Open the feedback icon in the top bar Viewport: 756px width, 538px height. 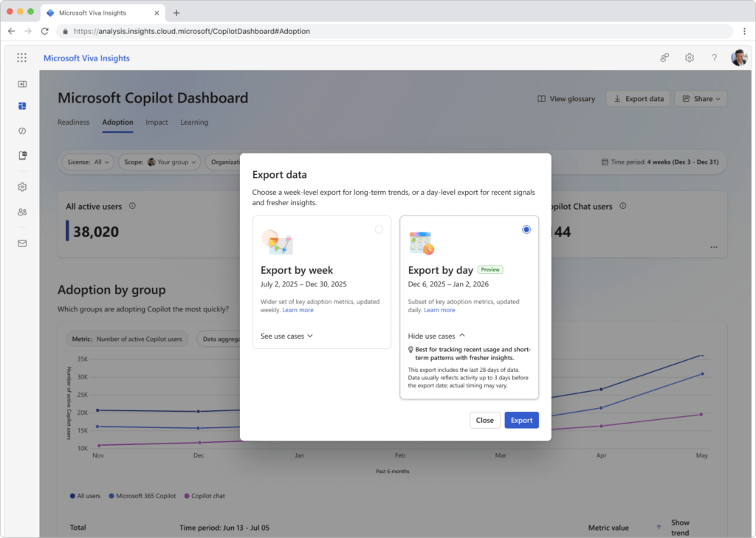664,57
